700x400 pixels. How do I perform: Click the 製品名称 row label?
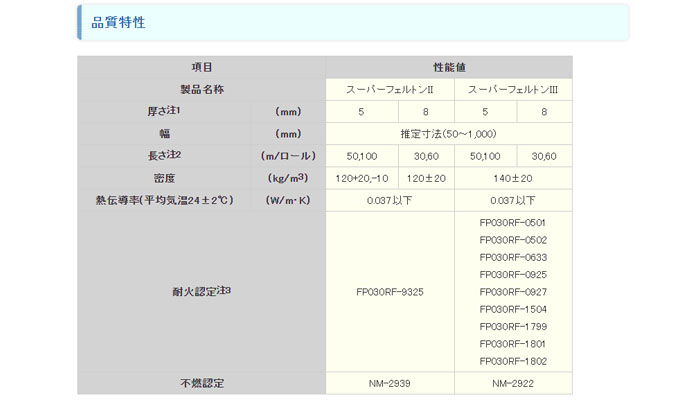point(201,89)
